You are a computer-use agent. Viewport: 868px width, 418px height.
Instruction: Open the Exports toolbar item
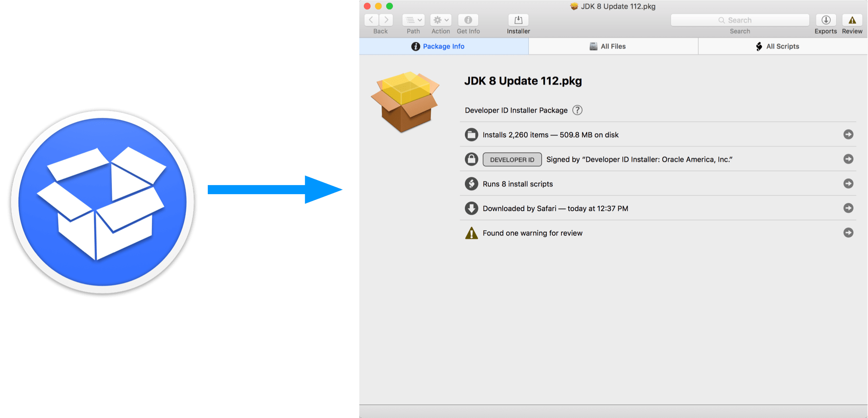point(826,20)
